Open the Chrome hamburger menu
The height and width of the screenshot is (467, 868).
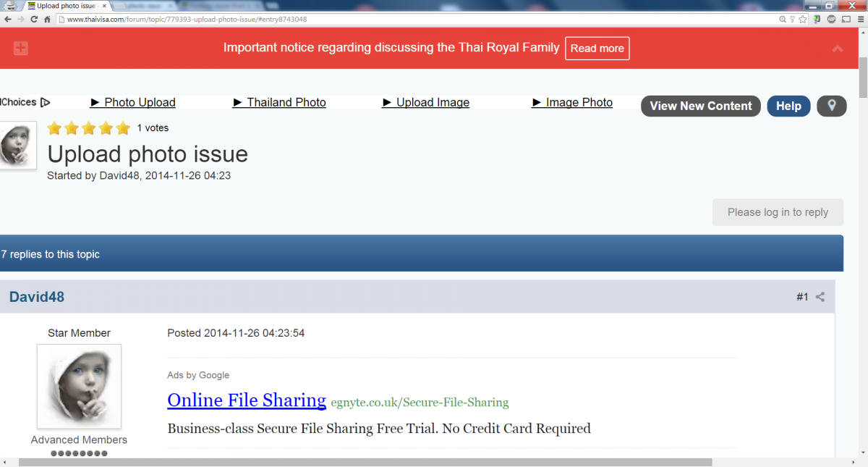859,20
